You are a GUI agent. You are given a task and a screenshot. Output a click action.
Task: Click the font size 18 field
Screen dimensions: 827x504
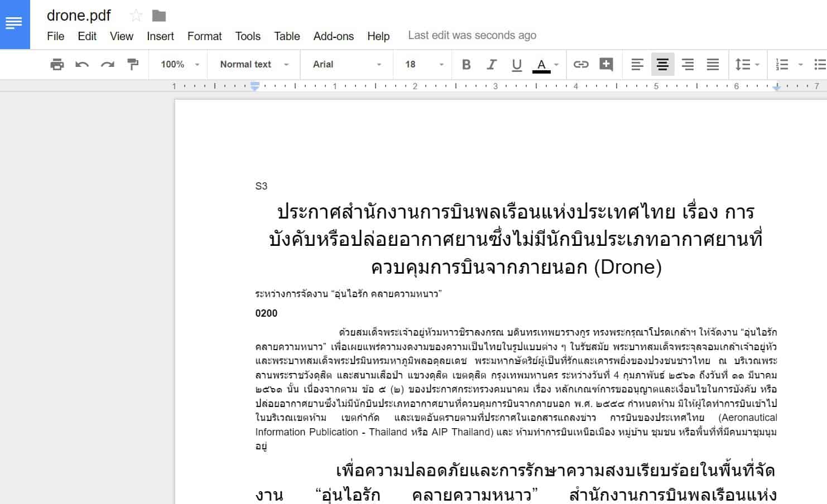coord(416,65)
